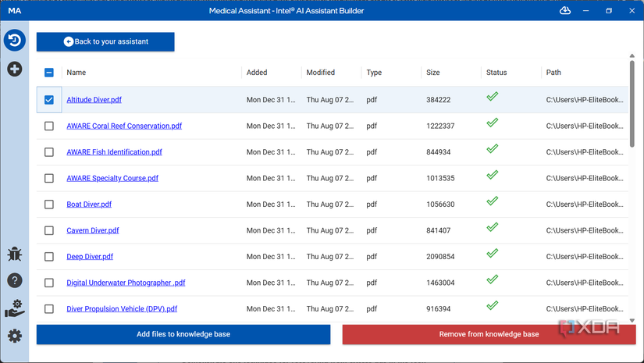Click Add files to knowledge base
This screenshot has width=644, height=363.
[183, 334]
